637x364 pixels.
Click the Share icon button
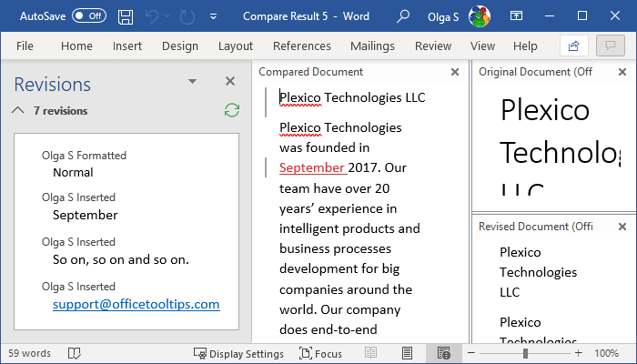point(573,45)
